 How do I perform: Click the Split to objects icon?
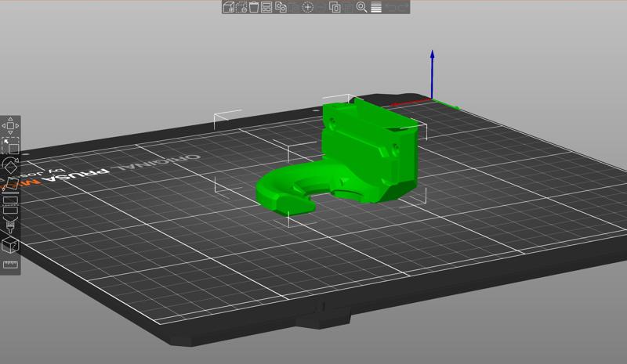click(335, 7)
